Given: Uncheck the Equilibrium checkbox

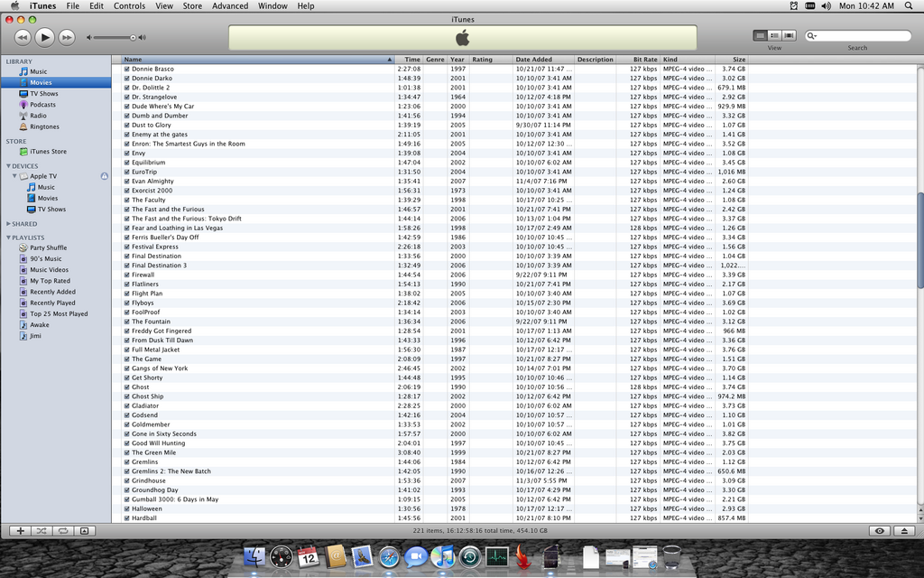Looking at the screenshot, I should (126, 163).
